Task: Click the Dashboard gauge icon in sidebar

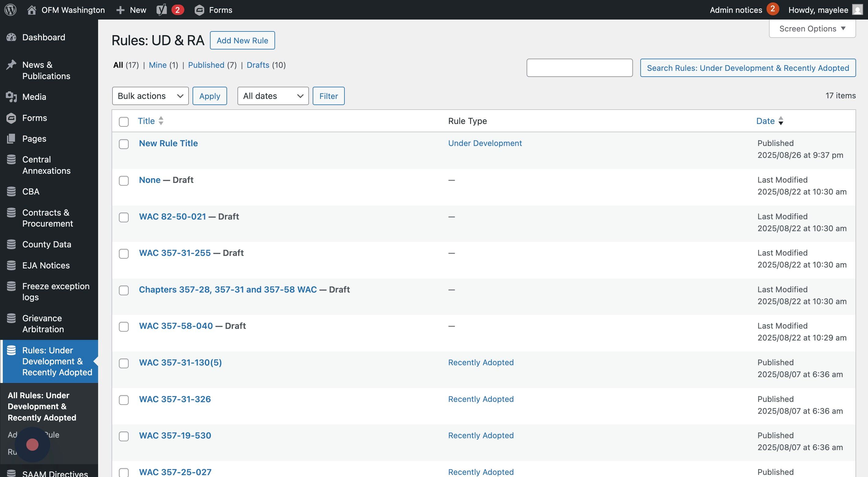Action: pyautogui.click(x=11, y=37)
